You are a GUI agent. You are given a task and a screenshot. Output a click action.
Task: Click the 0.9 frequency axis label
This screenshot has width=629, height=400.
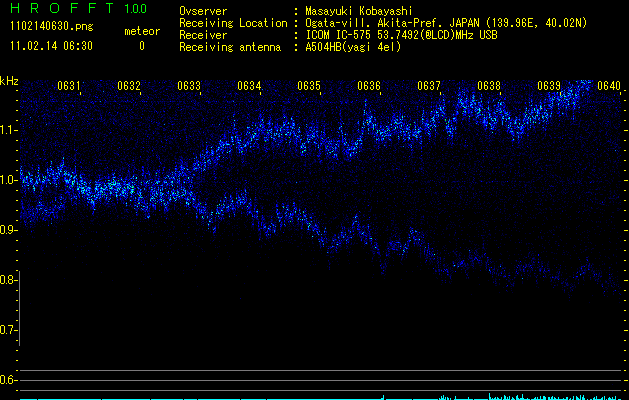click(x=8, y=230)
